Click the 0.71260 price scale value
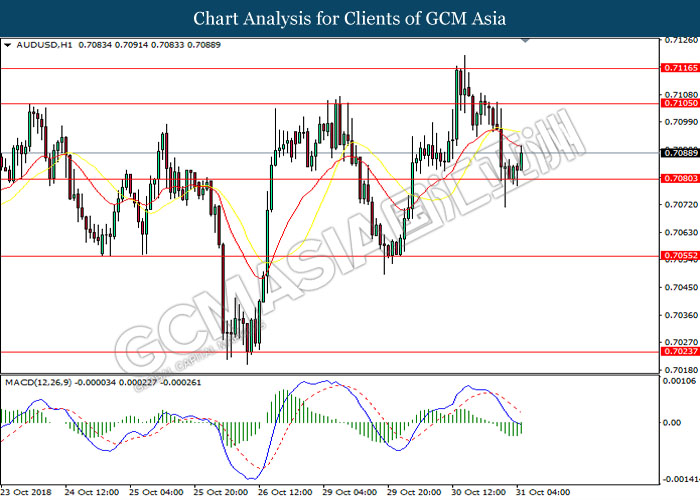This screenshot has height=500, width=700. [681, 41]
